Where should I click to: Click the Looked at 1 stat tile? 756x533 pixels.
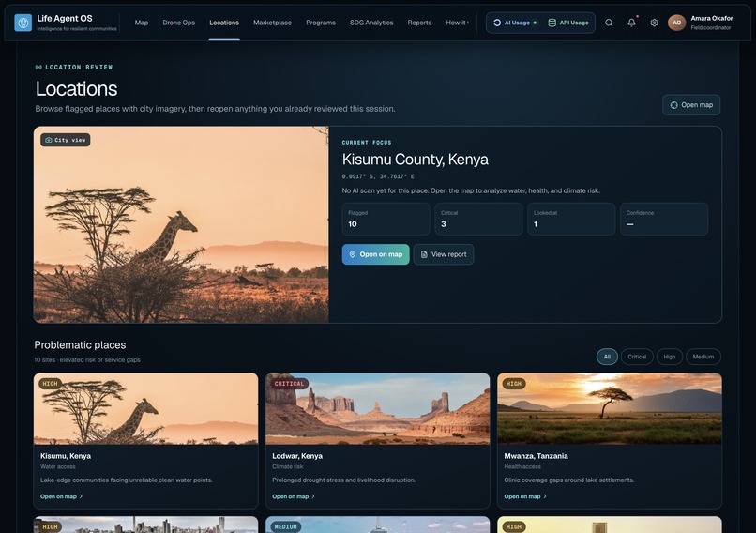click(x=571, y=219)
